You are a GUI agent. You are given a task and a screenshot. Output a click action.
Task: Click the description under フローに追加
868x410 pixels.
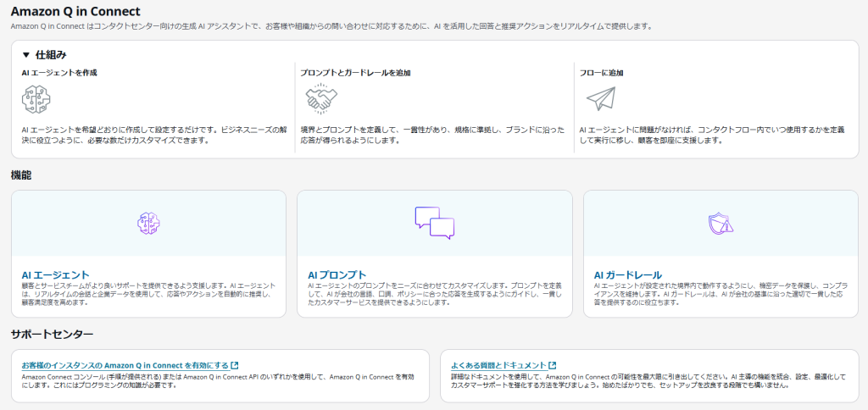point(712,135)
